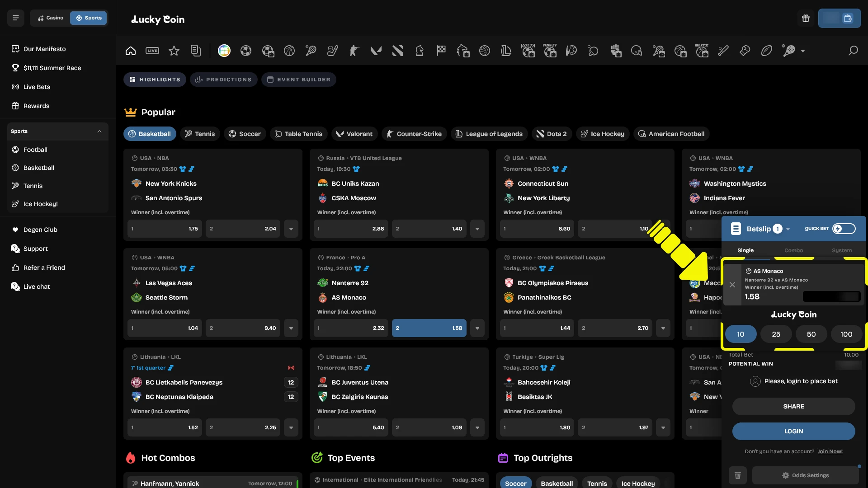Collapse the Sports sidebar section

(x=99, y=131)
